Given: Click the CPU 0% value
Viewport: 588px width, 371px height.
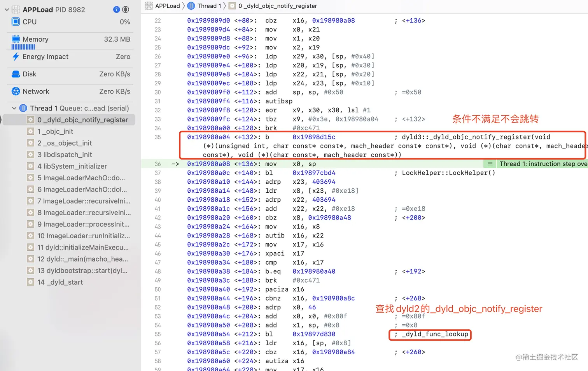Looking at the screenshot, I should coord(125,22).
